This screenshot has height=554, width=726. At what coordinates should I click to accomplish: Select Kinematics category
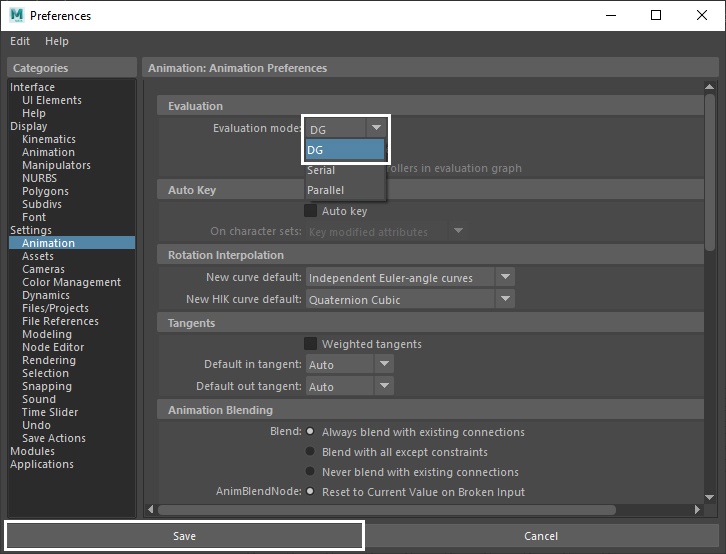pyautogui.click(x=49, y=139)
